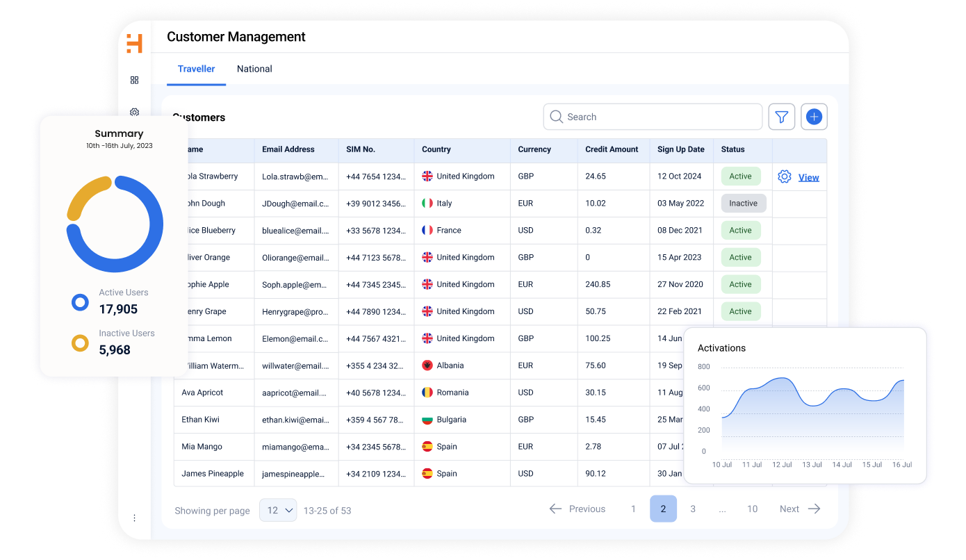Click the View link in the first customer row
Viewport: 966px width, 560px height.
(x=808, y=176)
